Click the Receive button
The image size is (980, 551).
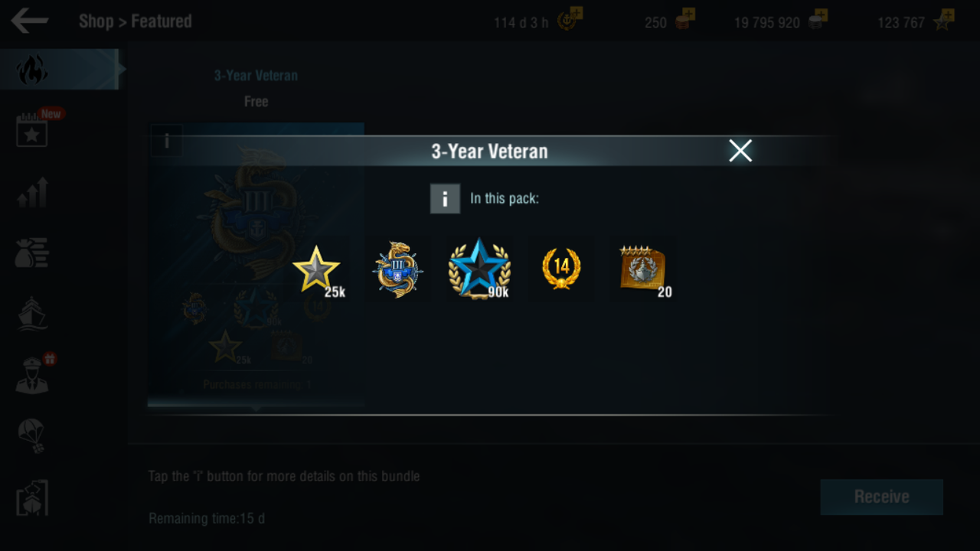pyautogui.click(x=881, y=497)
